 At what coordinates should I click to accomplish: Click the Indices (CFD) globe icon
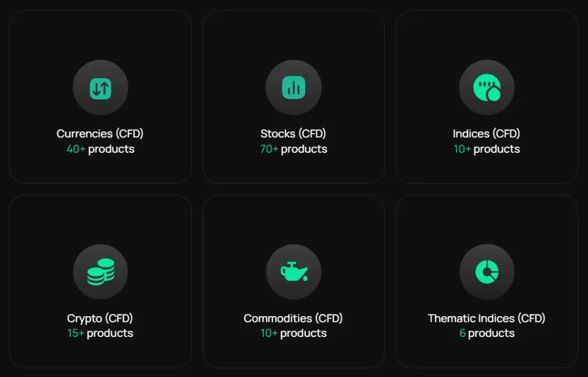coord(487,87)
